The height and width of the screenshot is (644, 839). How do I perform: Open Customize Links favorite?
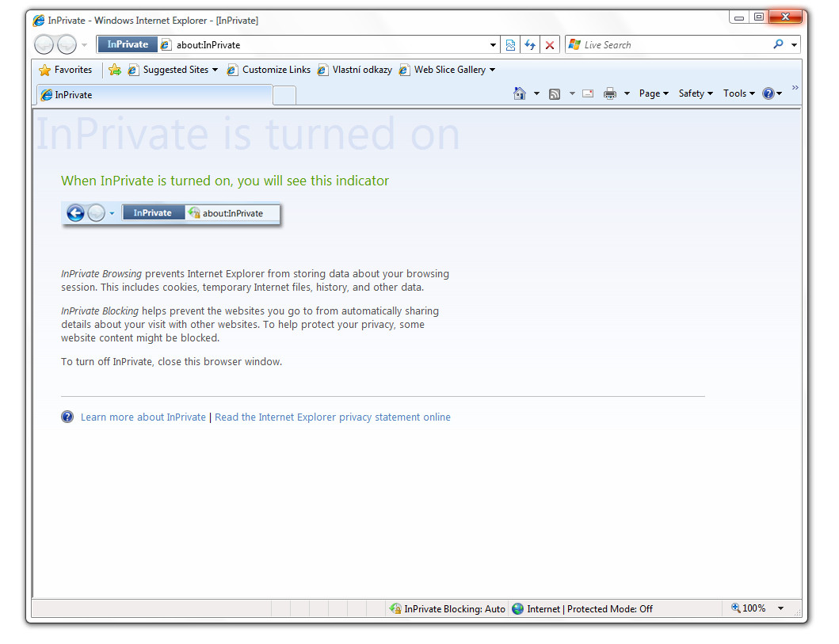[269, 70]
